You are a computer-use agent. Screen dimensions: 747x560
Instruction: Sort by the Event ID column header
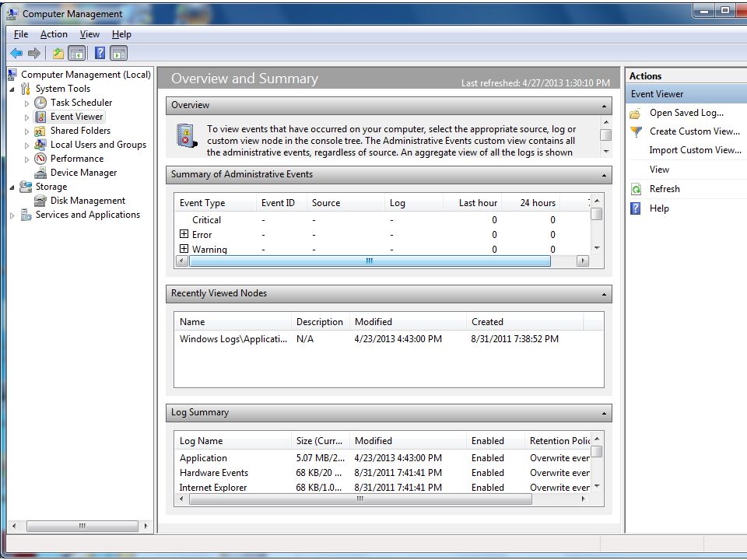pos(282,203)
